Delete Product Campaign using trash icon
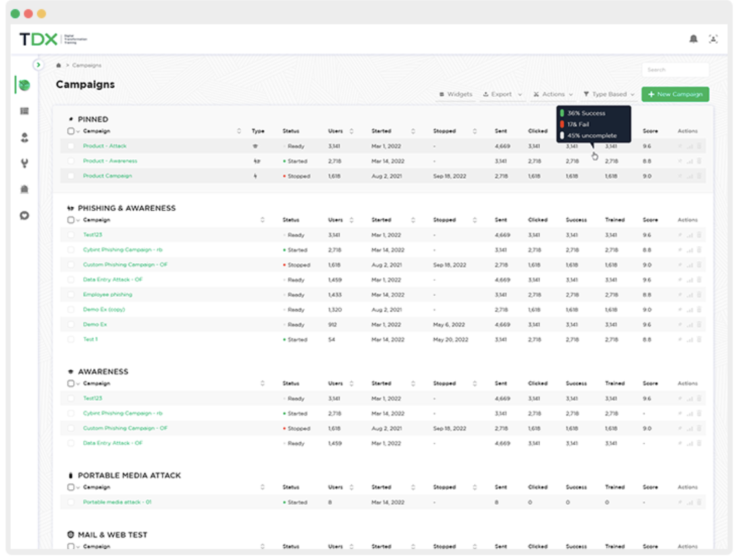Screen dimensions: 740x560 [x=699, y=176]
